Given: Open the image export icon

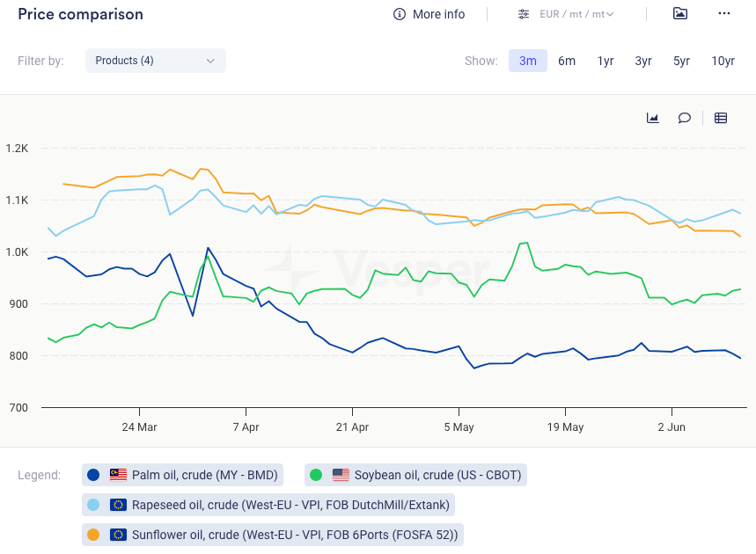Looking at the screenshot, I should tap(679, 13).
